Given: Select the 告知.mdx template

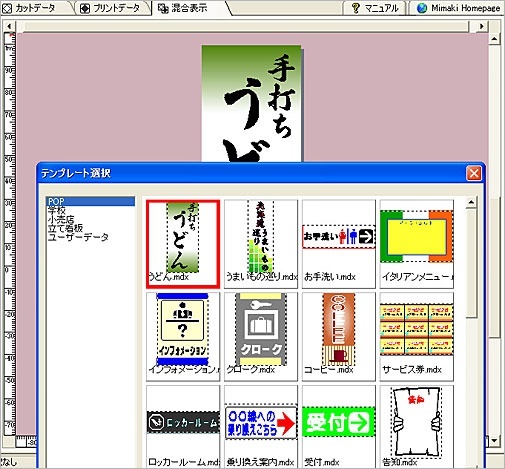Looking at the screenshot, I should click(x=417, y=427).
